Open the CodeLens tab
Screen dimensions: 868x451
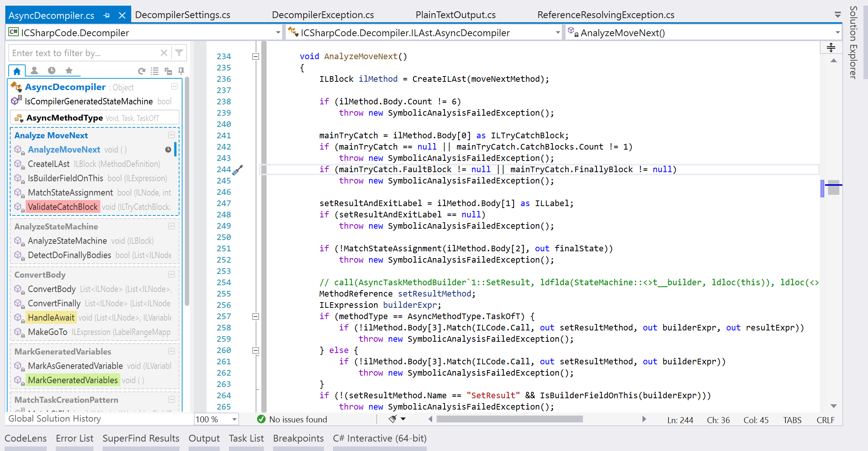(26, 439)
